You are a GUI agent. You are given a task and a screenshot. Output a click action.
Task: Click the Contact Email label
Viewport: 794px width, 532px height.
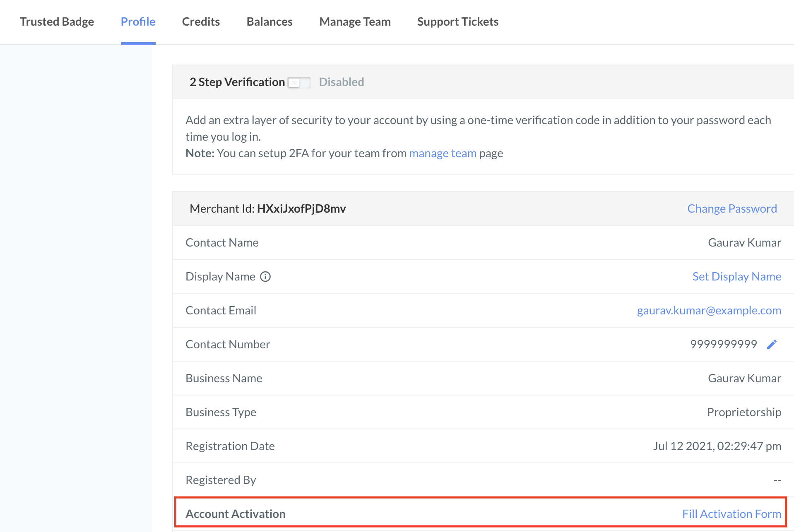coord(221,310)
